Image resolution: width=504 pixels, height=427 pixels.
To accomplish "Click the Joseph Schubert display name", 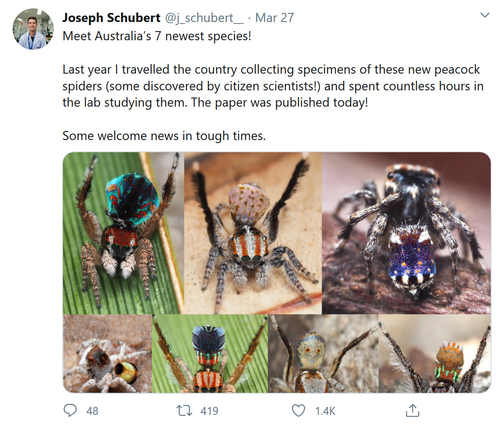I will pos(111,18).
